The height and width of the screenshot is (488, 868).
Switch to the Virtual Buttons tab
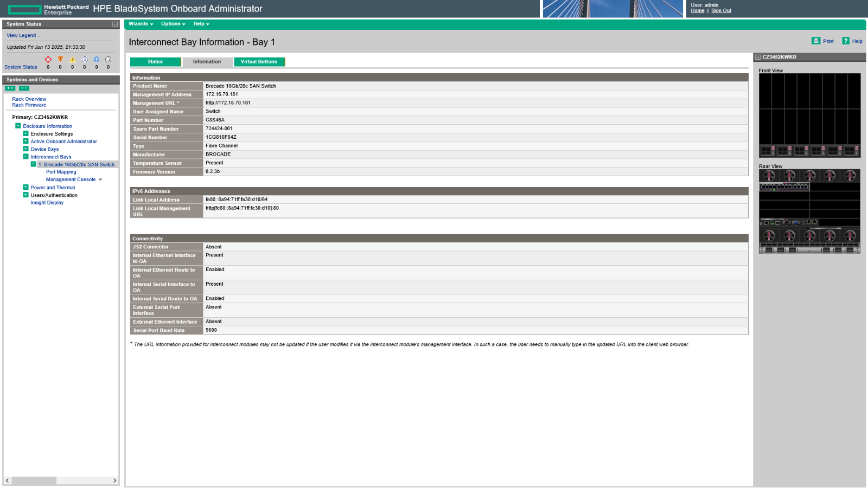259,62
